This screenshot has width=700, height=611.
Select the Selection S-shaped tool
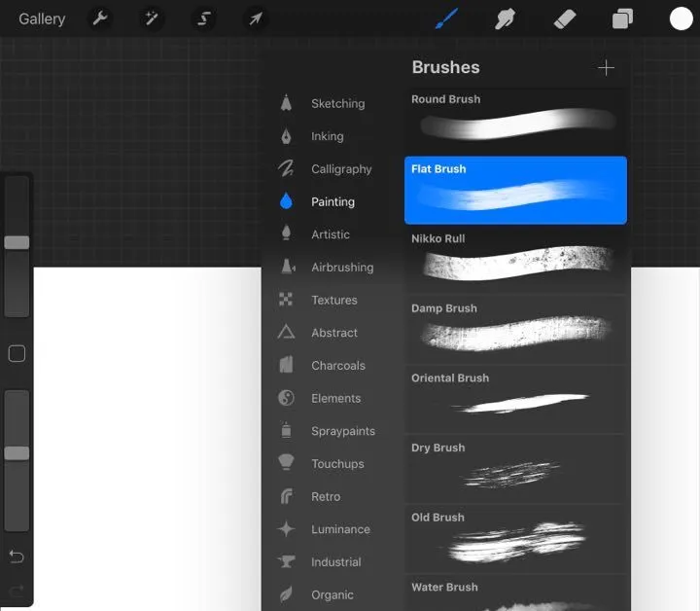(x=203, y=18)
